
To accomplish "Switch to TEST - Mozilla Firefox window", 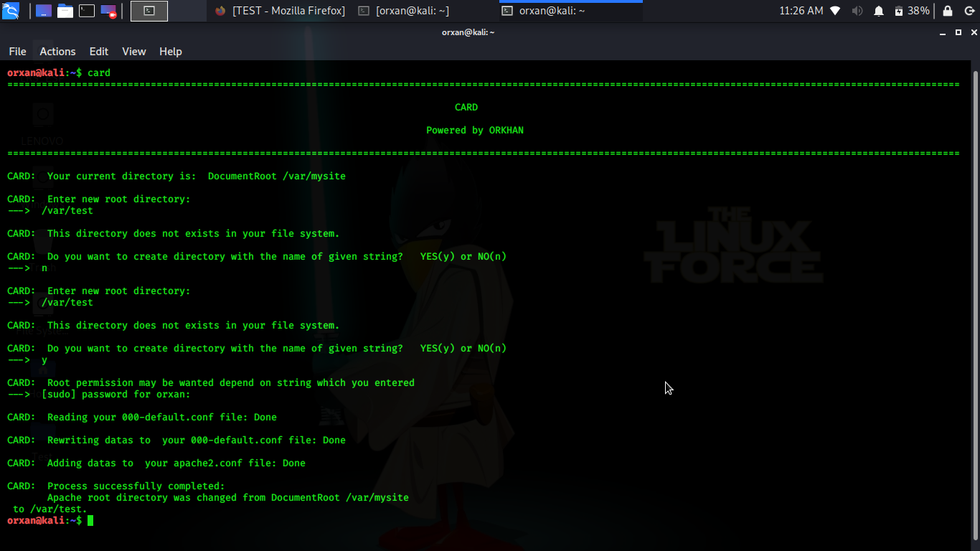I will point(280,11).
